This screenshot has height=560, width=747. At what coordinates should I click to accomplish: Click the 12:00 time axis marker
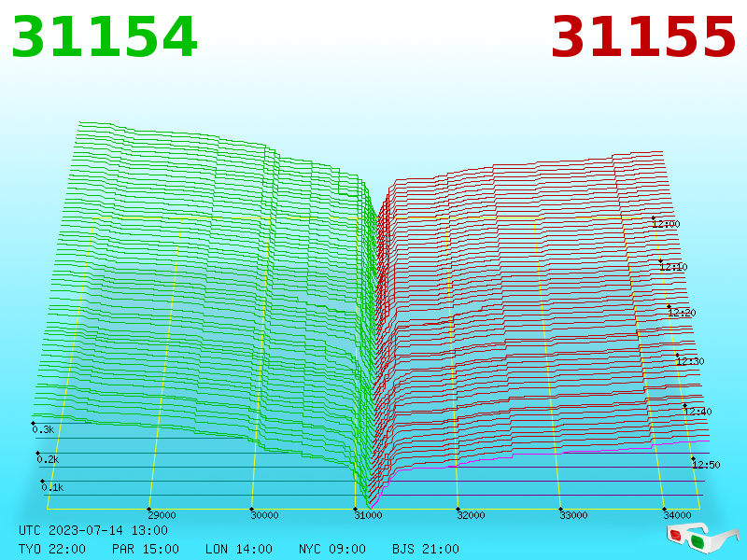[666, 224]
